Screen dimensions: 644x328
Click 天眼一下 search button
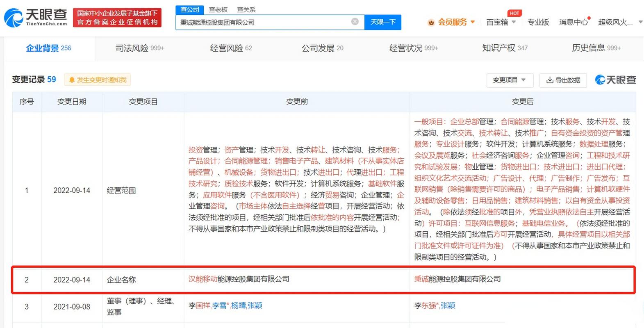coord(383,22)
